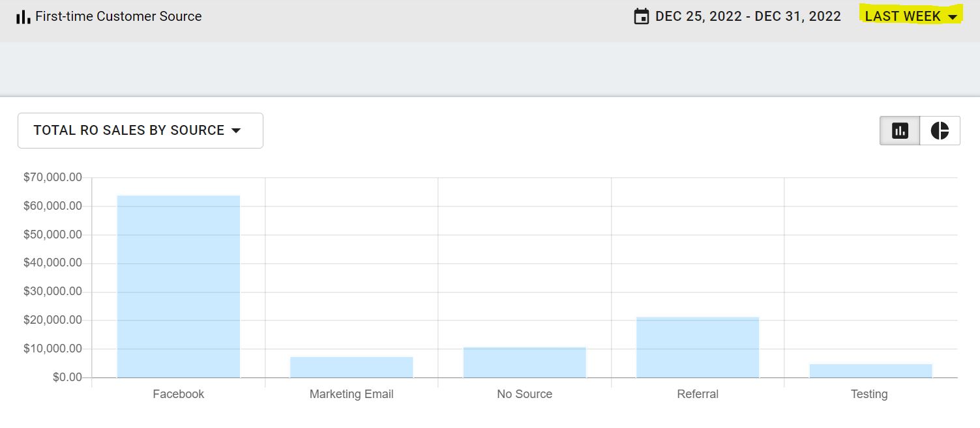The height and width of the screenshot is (428, 980).
Task: Click the Marketing Email axis label
Action: (x=351, y=394)
